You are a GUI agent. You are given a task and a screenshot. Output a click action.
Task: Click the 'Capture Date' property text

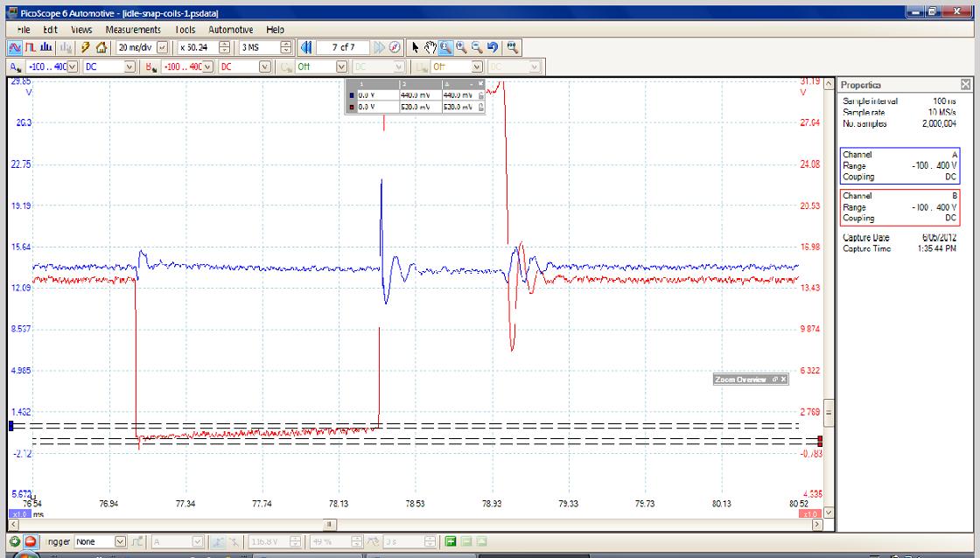coord(865,237)
